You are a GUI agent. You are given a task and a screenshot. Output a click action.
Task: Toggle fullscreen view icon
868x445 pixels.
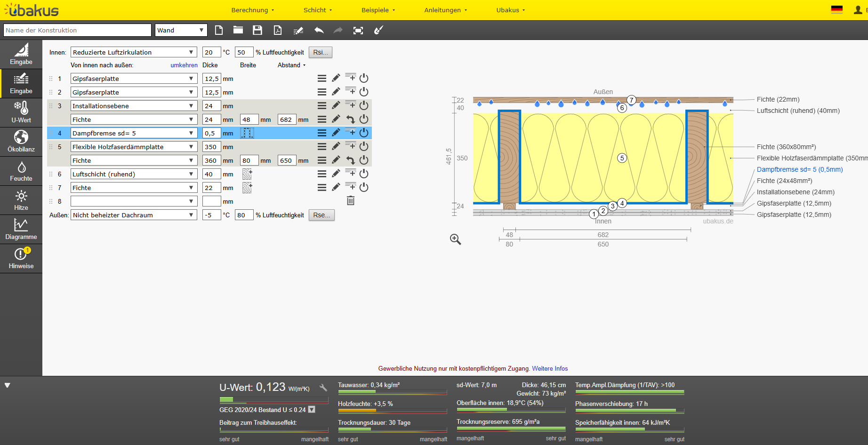coord(358,30)
